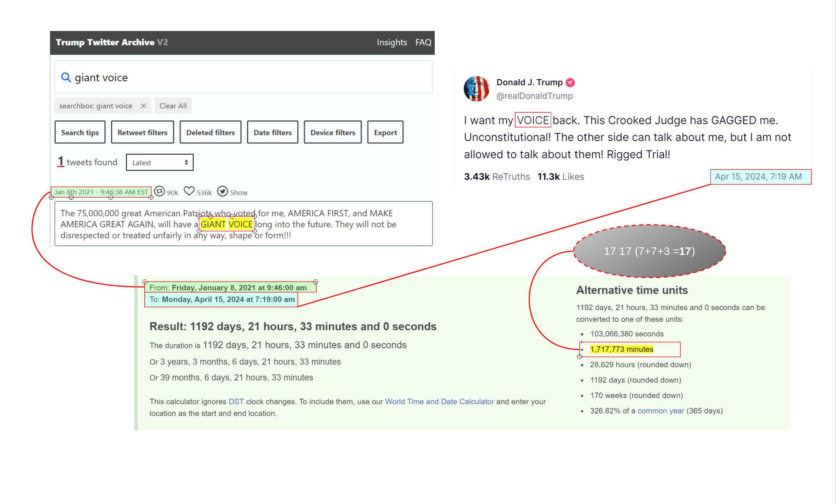The height and width of the screenshot is (504, 836).
Task: Open Date filters
Action: [x=273, y=132]
